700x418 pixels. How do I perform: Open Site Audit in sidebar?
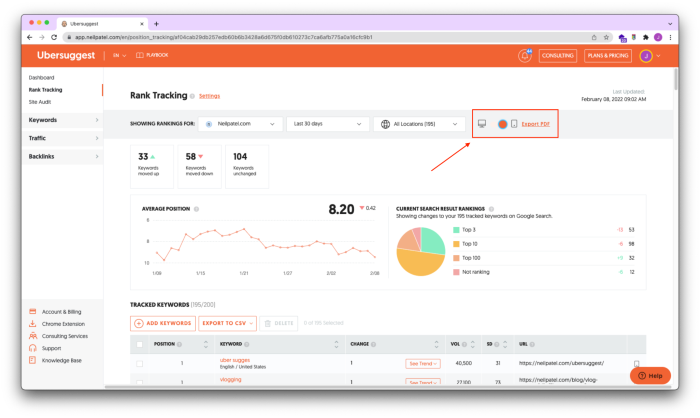pos(40,102)
